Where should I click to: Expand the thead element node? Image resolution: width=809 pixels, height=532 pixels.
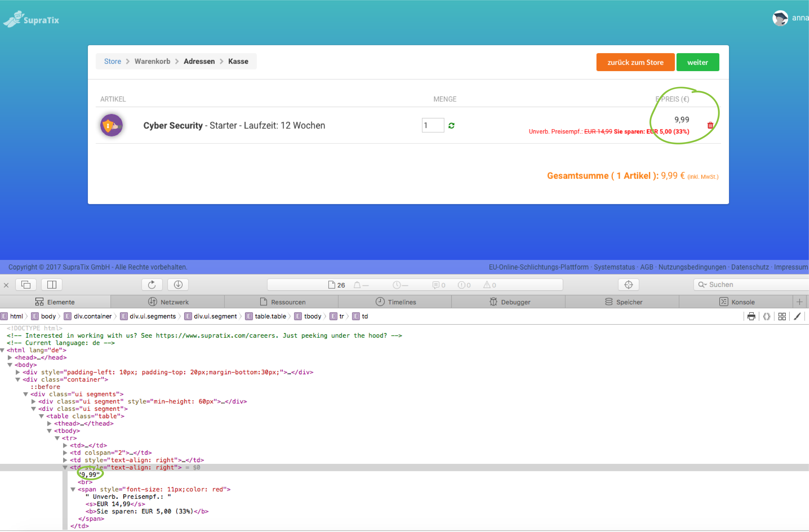pyautogui.click(x=49, y=423)
